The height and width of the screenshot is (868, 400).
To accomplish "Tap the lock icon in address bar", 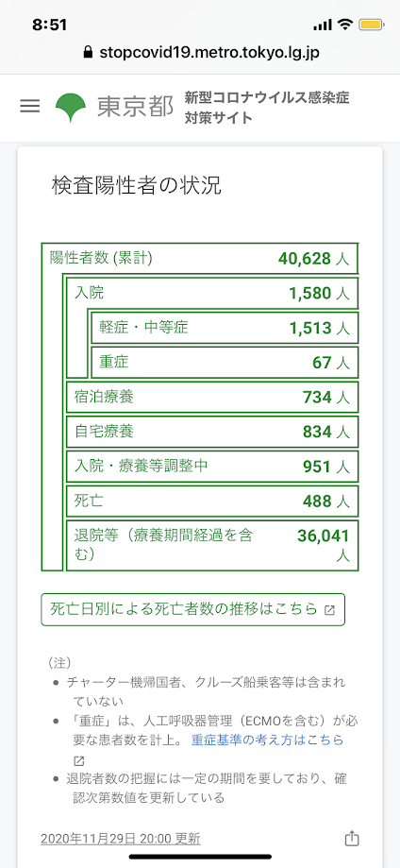I will [87, 53].
